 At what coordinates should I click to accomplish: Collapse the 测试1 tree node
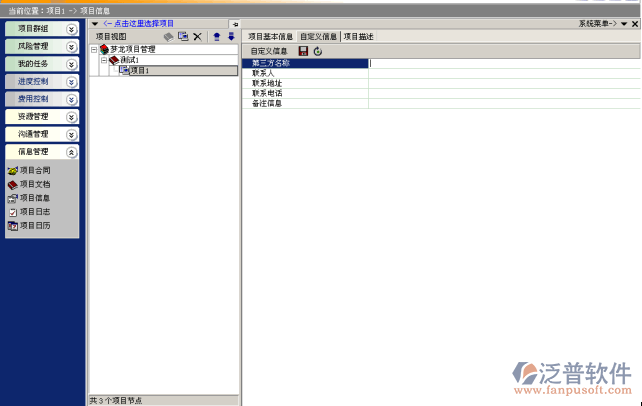104,60
